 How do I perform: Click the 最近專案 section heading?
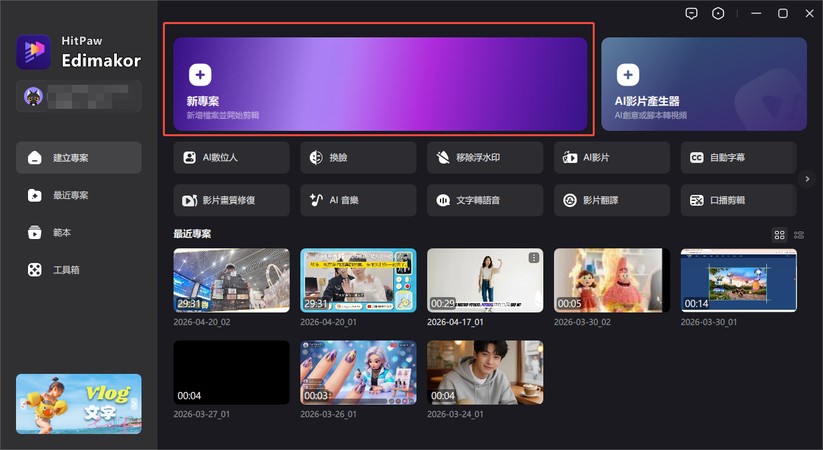point(192,234)
